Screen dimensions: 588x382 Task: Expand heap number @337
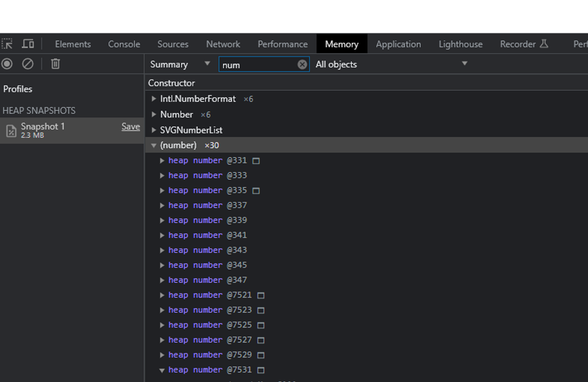(162, 205)
